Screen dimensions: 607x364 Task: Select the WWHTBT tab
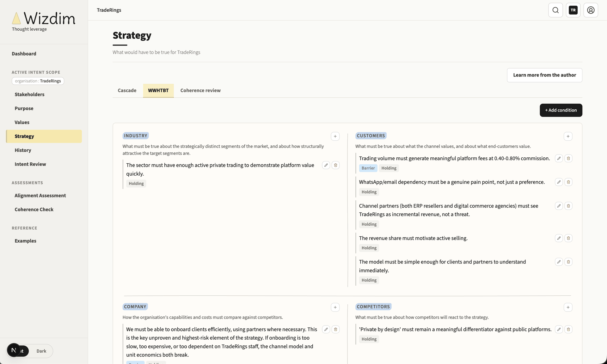[158, 90]
